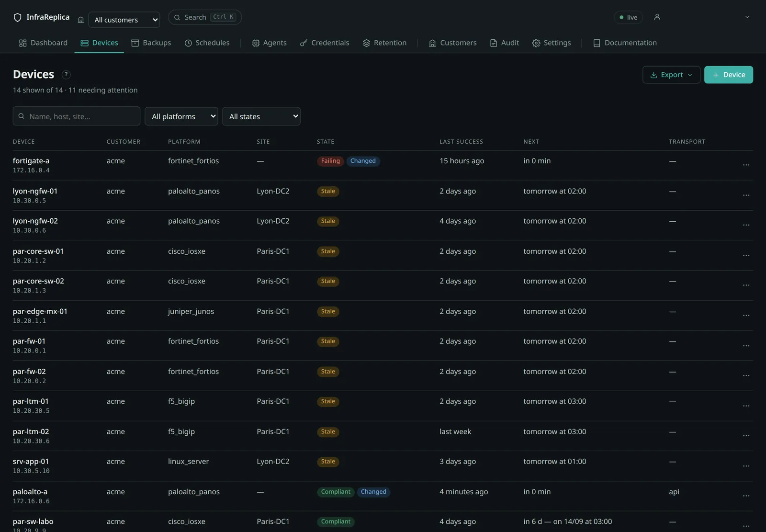Screen dimensions: 766x532
Task: Open row actions for par-fw-01
Action: [x=746, y=346]
